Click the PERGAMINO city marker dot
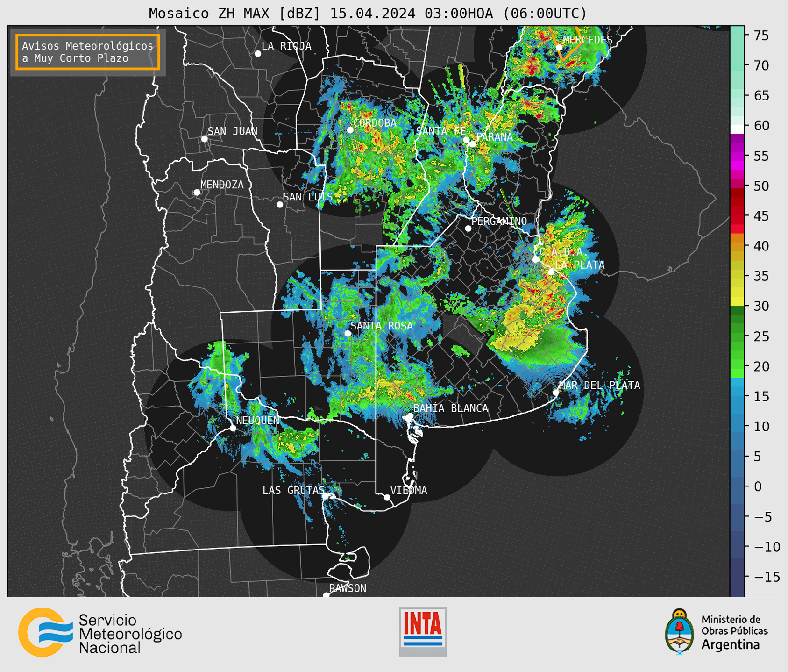 (x=468, y=229)
